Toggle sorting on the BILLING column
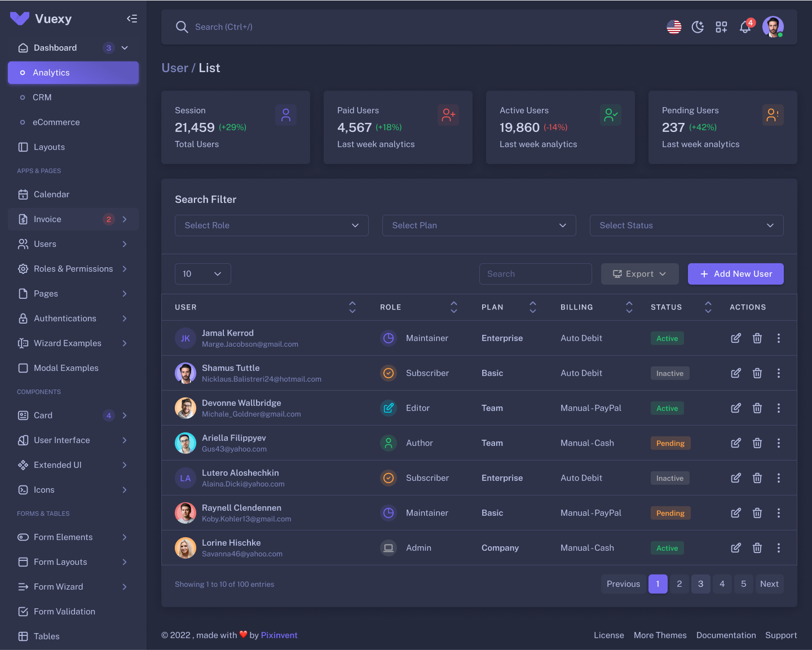Image resolution: width=812 pixels, height=650 pixels. pos(629,307)
